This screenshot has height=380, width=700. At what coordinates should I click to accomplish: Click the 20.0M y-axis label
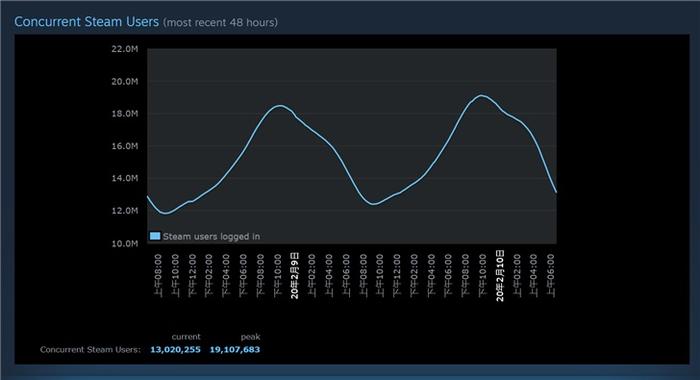pyautogui.click(x=125, y=82)
